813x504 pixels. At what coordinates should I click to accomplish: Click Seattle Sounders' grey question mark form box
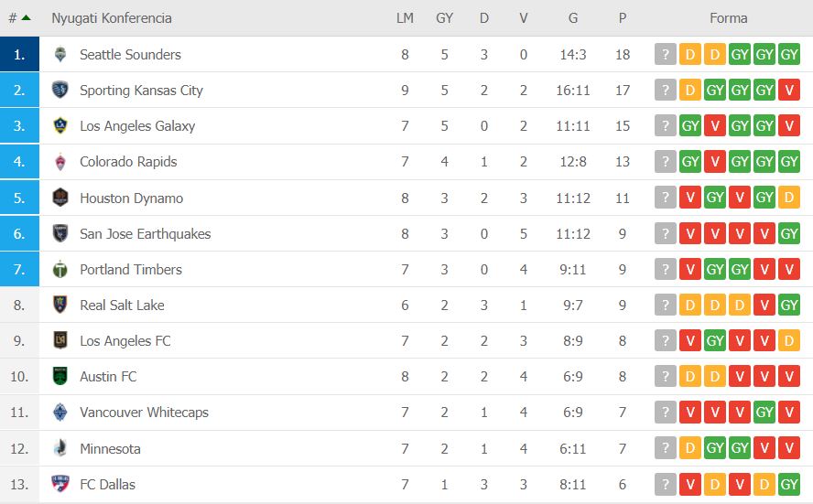pyautogui.click(x=666, y=54)
